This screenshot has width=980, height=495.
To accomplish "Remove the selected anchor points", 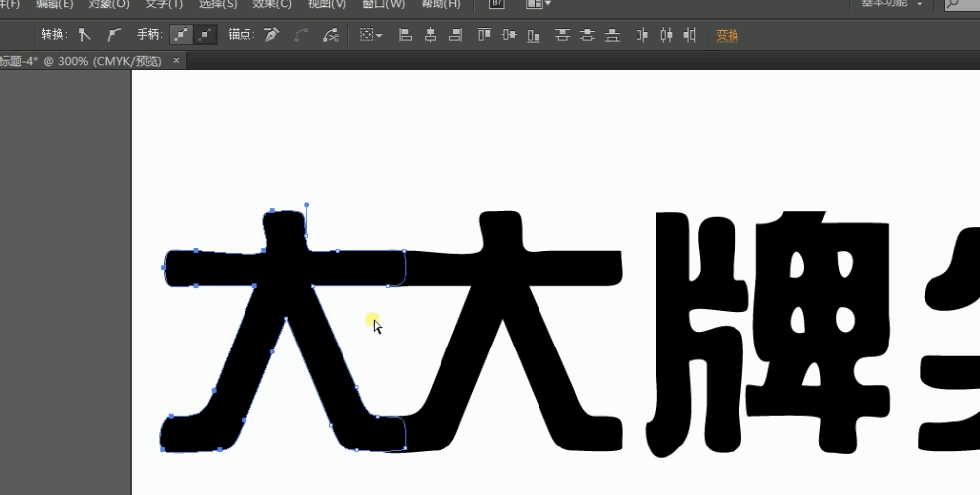I will pos(271,35).
